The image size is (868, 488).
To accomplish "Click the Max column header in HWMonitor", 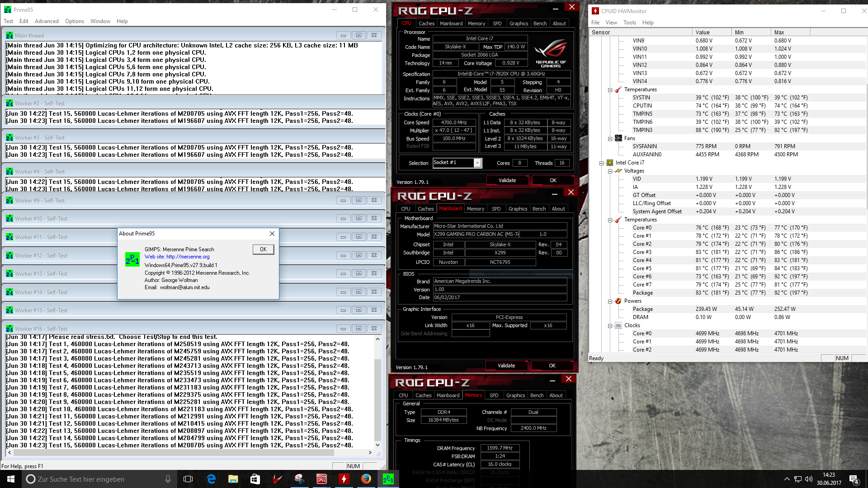I will pyautogui.click(x=790, y=32).
